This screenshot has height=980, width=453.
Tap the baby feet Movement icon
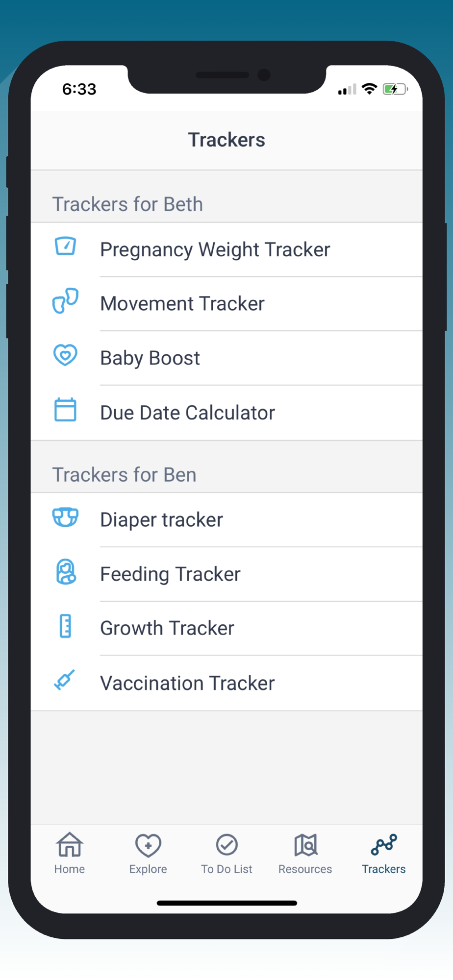pos(65,301)
